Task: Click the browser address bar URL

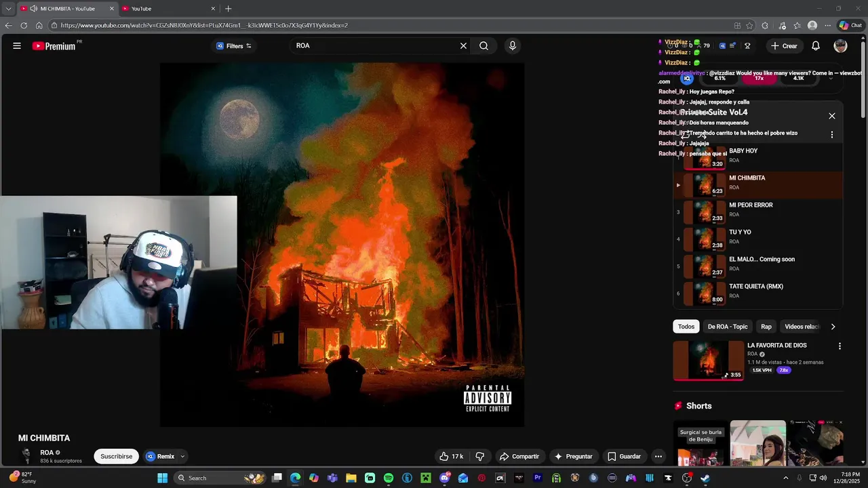Action: click(x=204, y=26)
